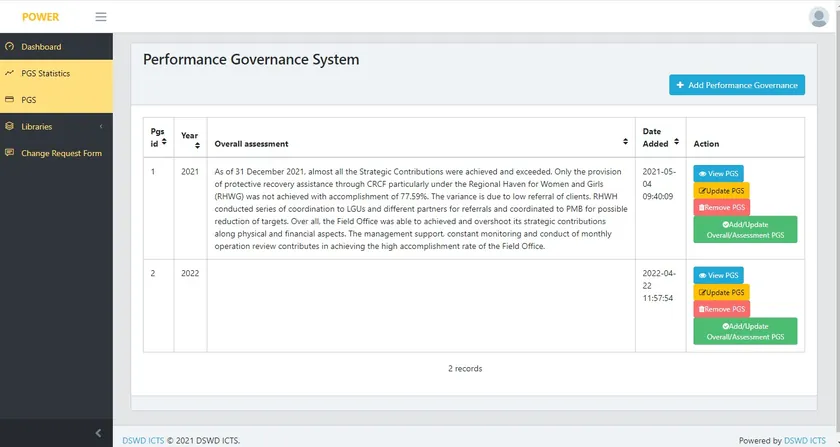Image resolution: width=840 pixels, height=447 pixels.
Task: Click Add Performance Governance button
Action: click(x=737, y=85)
